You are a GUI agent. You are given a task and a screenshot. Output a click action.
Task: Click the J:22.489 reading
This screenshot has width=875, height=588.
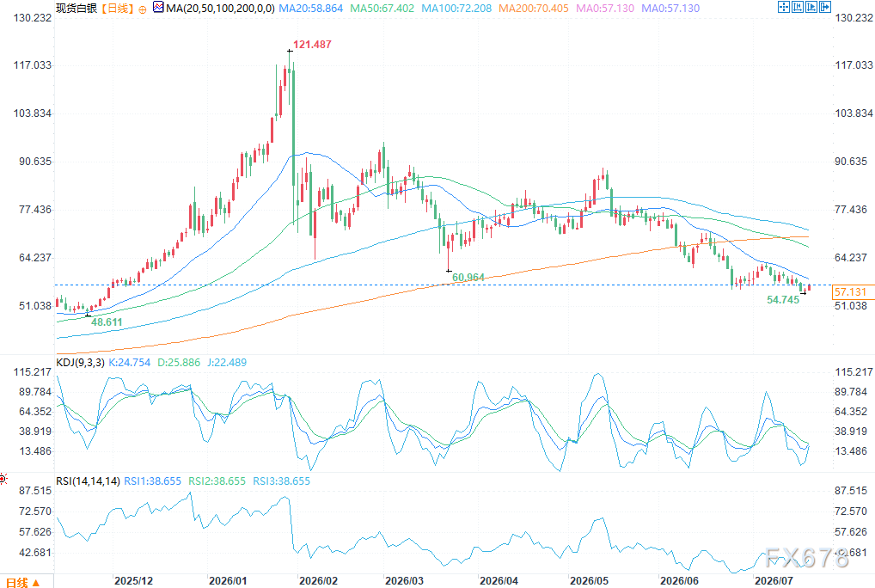tap(227, 363)
